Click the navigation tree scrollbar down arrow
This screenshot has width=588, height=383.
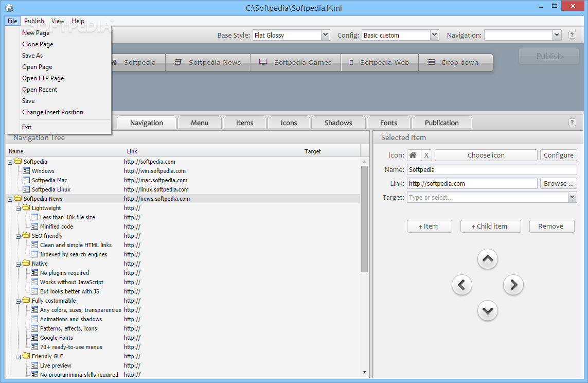pyautogui.click(x=364, y=372)
